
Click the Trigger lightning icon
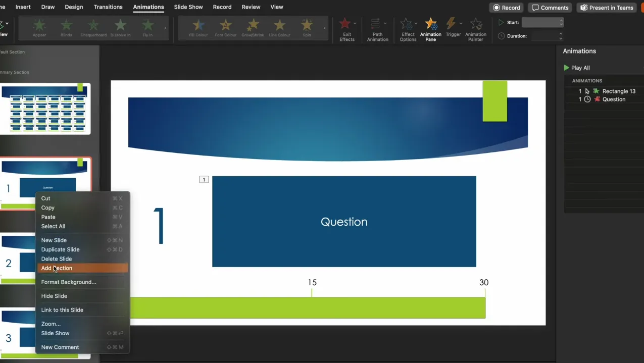point(452,24)
